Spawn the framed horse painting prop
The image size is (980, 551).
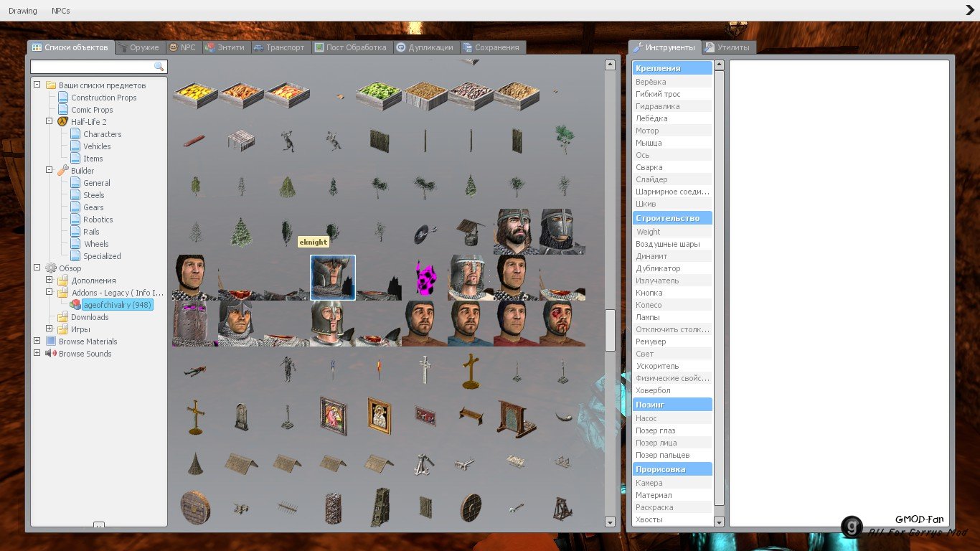coord(333,415)
